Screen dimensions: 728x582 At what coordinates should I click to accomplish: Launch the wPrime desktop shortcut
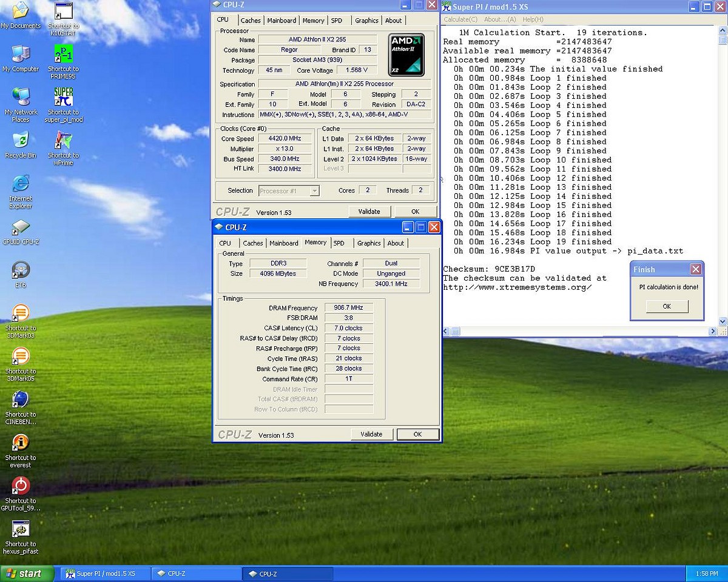pos(63,140)
